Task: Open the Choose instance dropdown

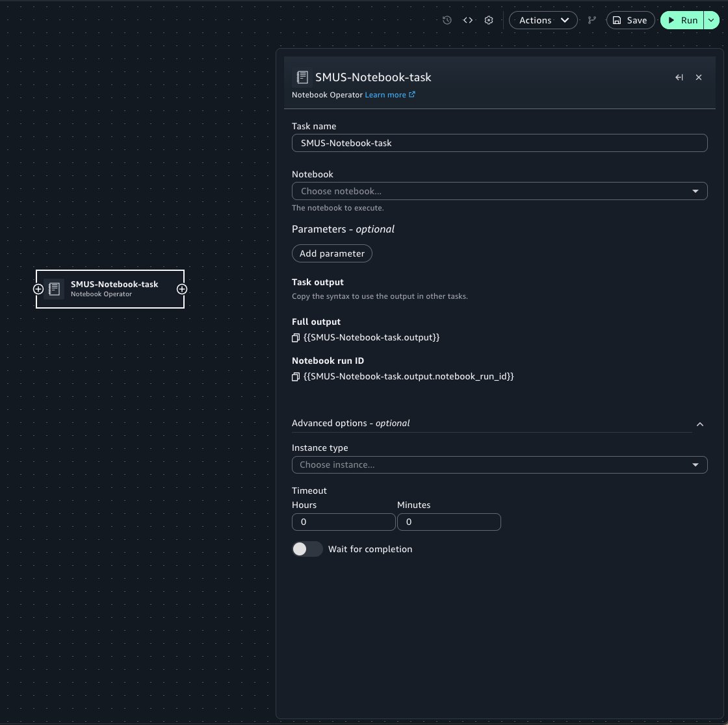Action: (499, 464)
